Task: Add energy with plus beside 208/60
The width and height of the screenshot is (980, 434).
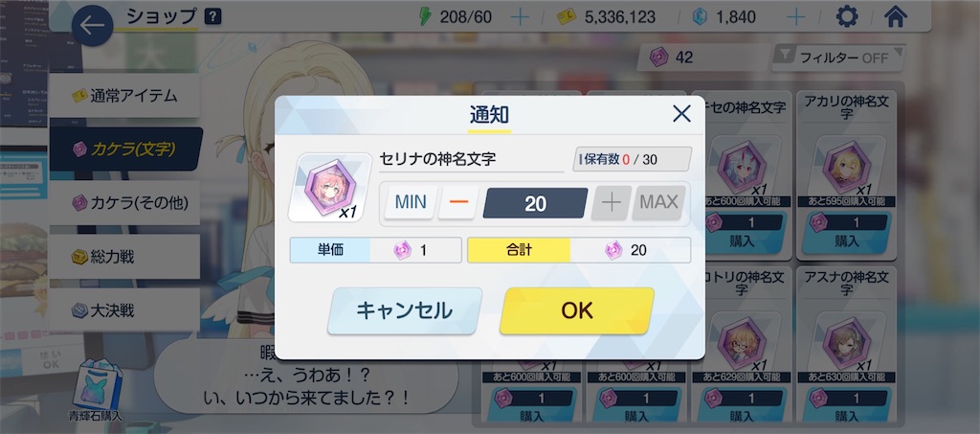Action: [x=520, y=17]
